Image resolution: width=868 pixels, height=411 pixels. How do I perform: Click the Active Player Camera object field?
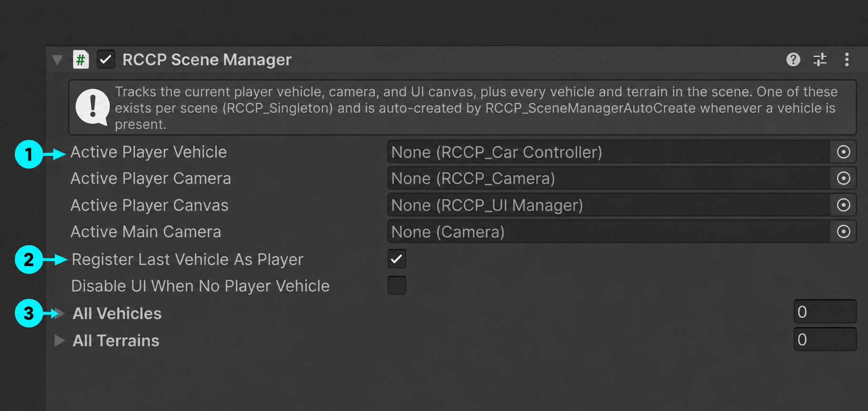pos(622,178)
